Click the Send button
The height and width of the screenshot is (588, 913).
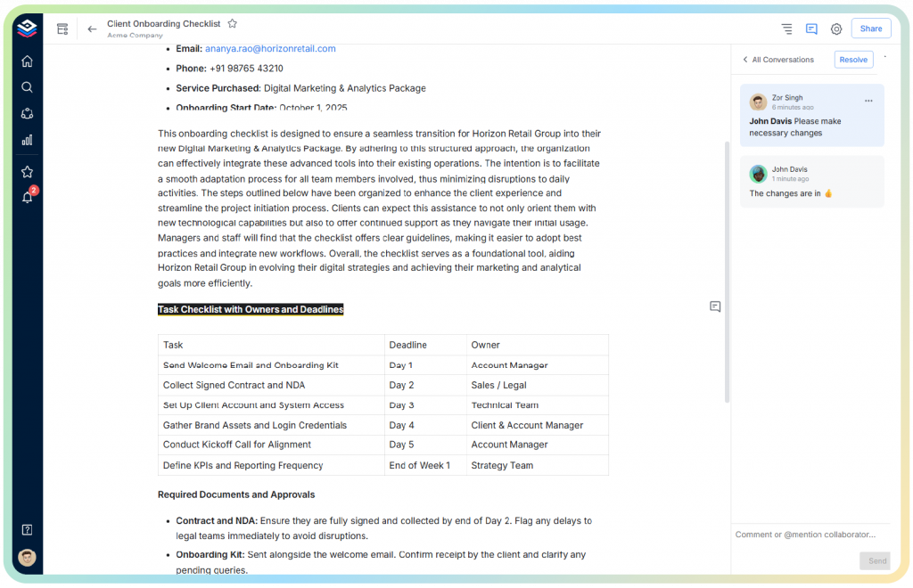tap(876, 560)
